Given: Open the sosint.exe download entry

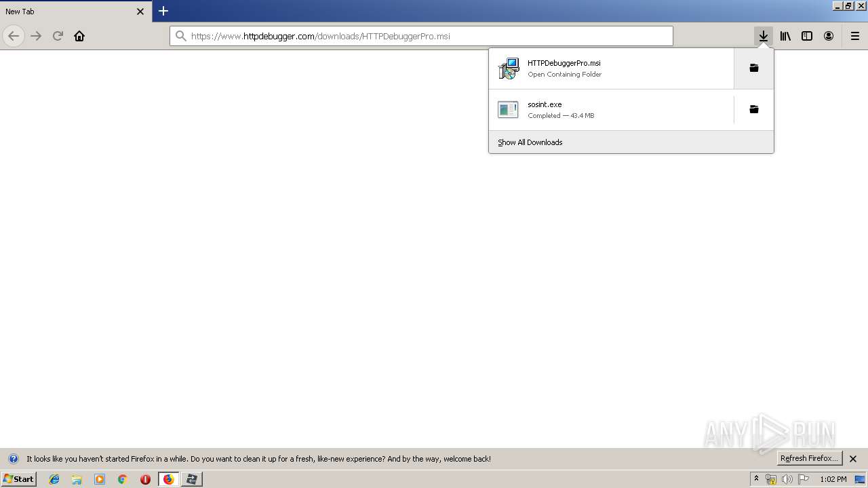Looking at the screenshot, I should point(611,110).
